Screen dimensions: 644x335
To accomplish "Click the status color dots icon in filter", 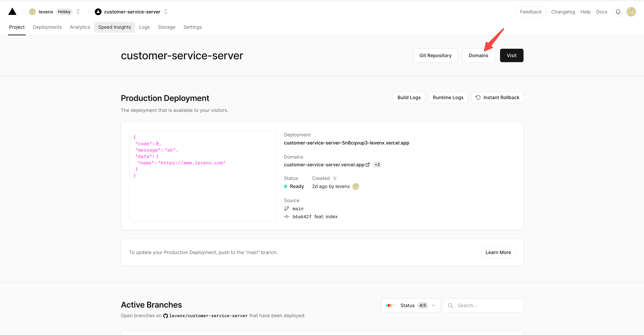I will click(x=391, y=305).
